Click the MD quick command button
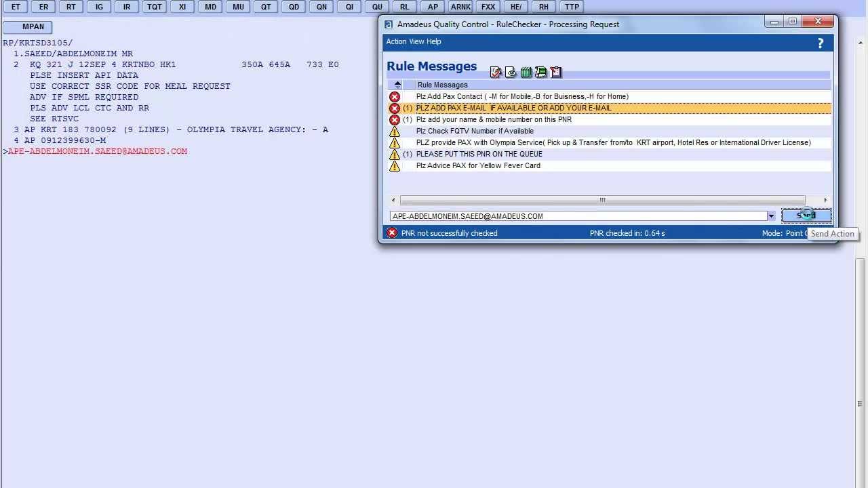This screenshot has height=488, width=868. click(x=210, y=7)
